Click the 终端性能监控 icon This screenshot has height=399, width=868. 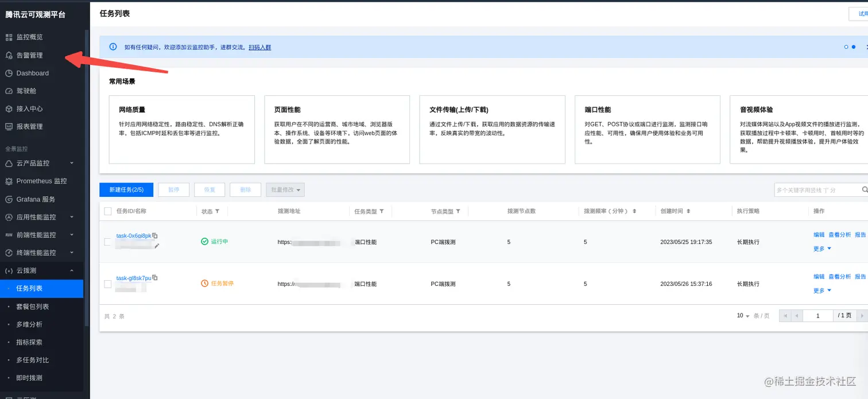(9, 253)
